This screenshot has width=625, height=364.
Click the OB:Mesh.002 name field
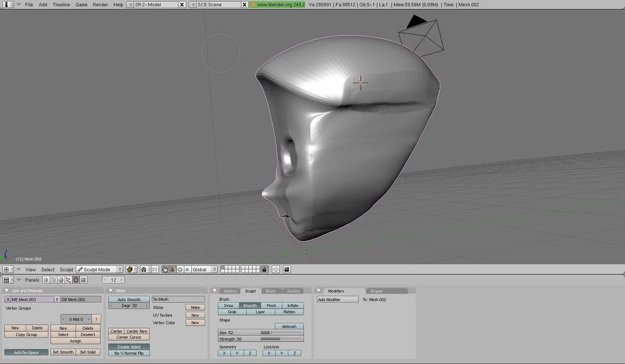point(81,299)
